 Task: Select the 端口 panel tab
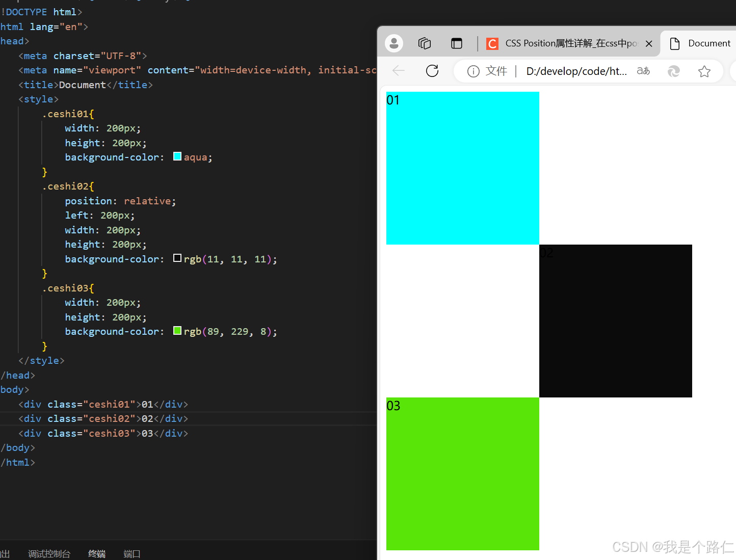pos(132,553)
